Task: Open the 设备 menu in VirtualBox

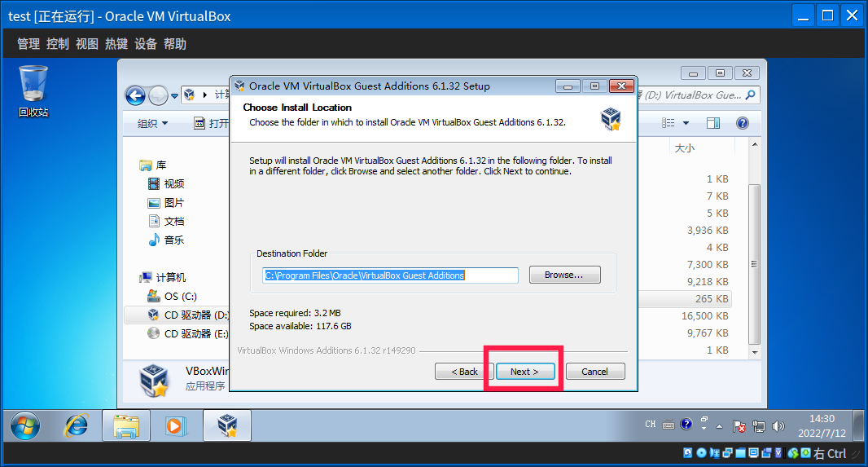Action: 146,44
